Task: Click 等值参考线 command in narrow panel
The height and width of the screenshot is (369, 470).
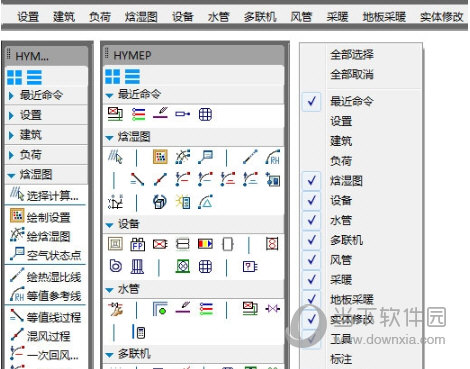Action: pyautogui.click(x=46, y=296)
